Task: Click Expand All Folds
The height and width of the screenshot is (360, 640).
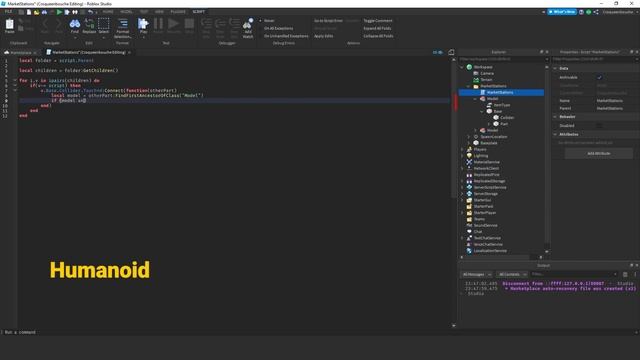Action: 377,29
